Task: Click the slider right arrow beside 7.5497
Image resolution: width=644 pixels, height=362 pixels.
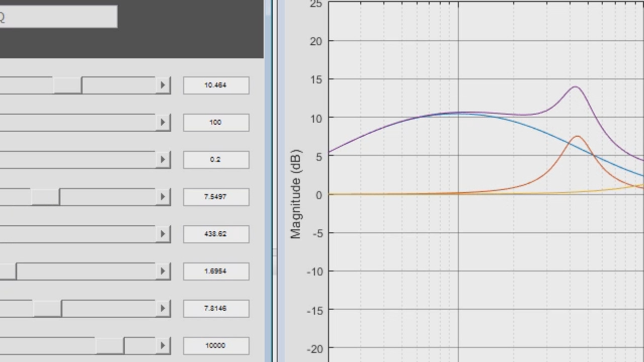Action: 163,197
